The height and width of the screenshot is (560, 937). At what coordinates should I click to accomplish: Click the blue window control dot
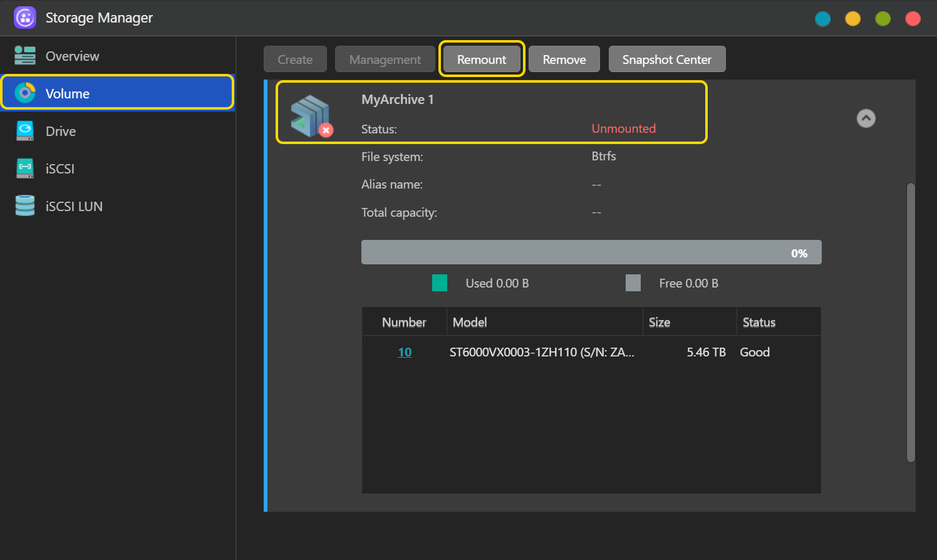822,19
